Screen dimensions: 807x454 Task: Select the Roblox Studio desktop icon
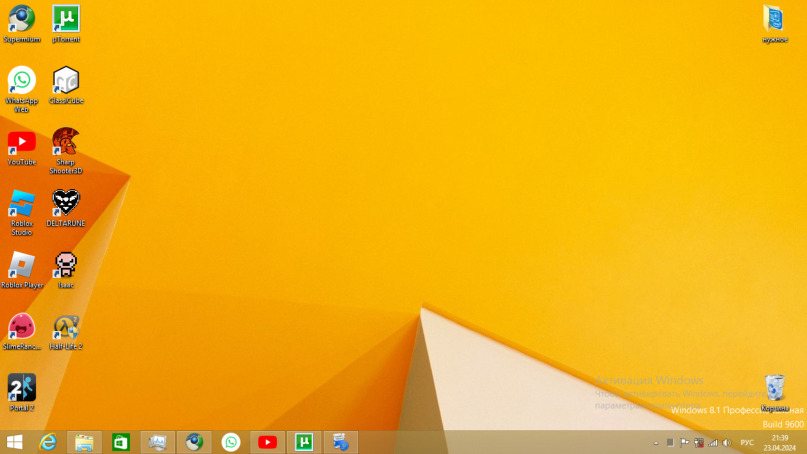tap(22, 213)
